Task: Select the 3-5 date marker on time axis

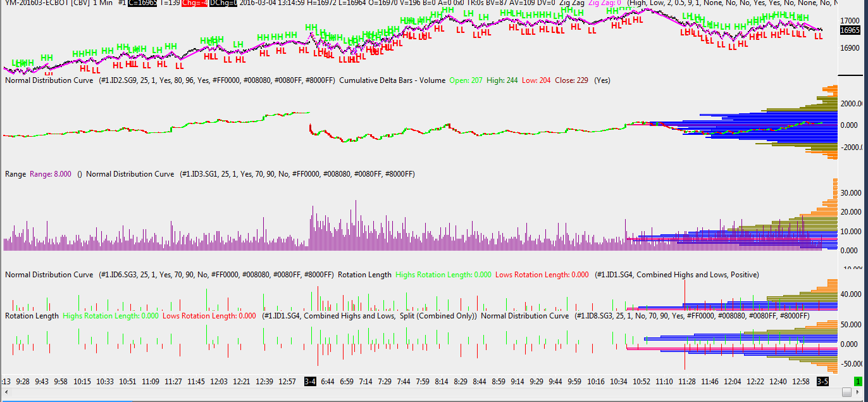Action: (822, 382)
